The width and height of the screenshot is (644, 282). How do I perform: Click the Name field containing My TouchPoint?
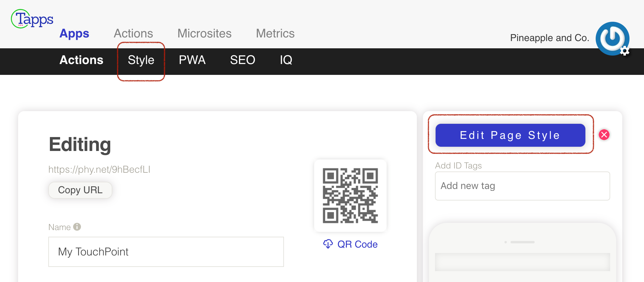166,252
